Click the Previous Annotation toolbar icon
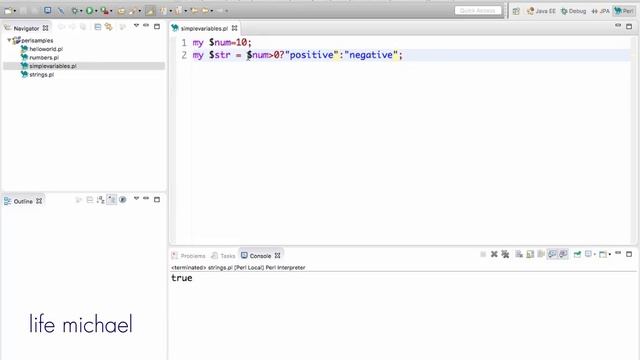 tap(179, 11)
